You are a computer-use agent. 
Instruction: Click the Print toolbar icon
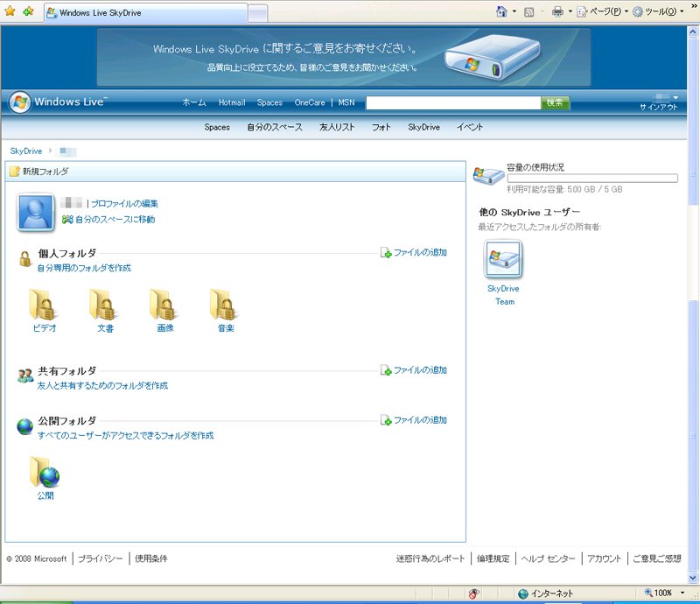point(557,11)
